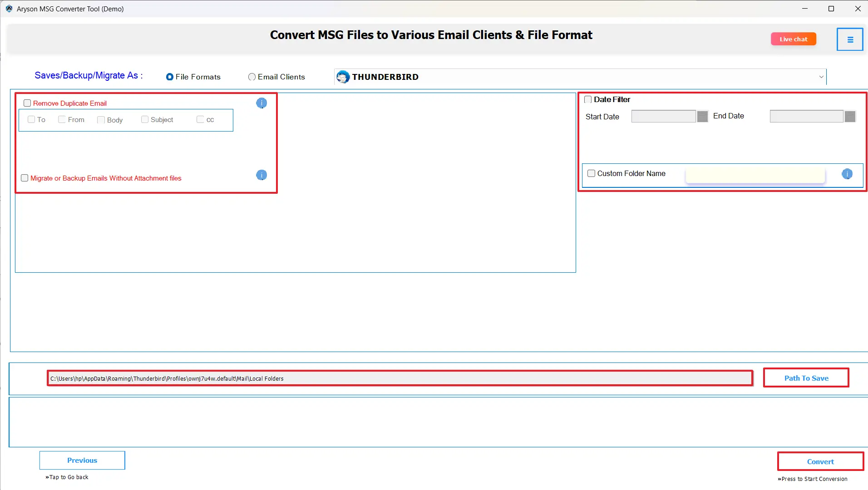
Task: Close the Aryson MSG Converter window
Action: (x=858, y=9)
